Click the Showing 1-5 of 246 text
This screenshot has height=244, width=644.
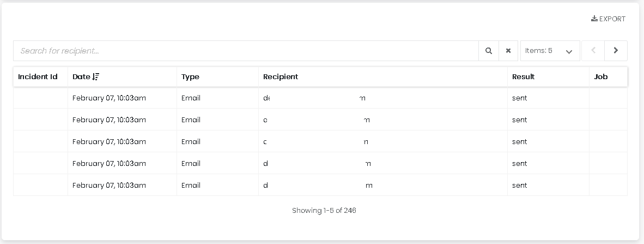(x=324, y=211)
